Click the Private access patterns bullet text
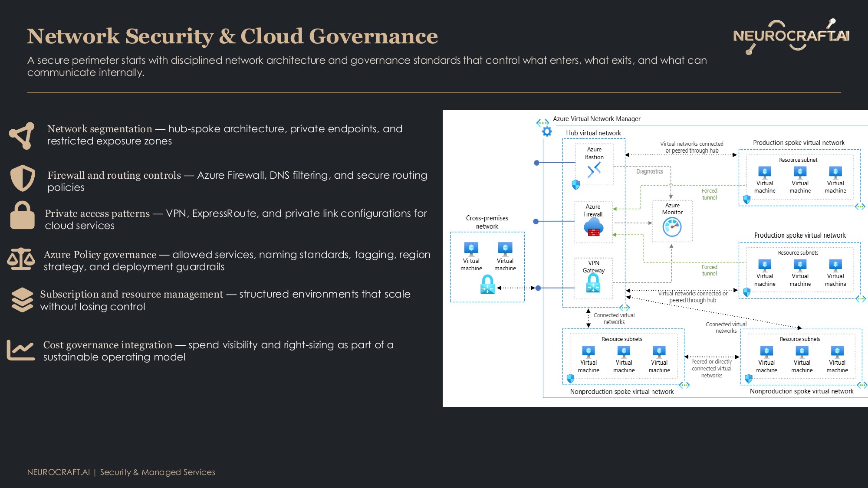The width and height of the screenshot is (868, 488). point(236,219)
